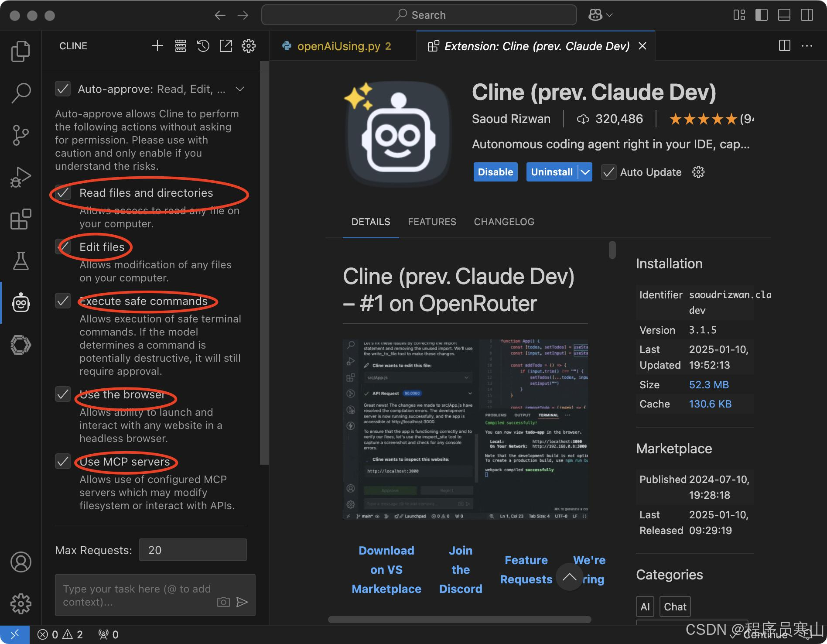827x644 pixels.
Task: Select the DETAILS tab
Action: pos(371,222)
